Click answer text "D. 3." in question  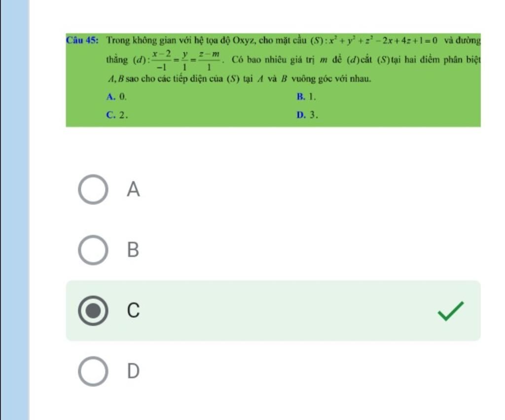(x=307, y=115)
